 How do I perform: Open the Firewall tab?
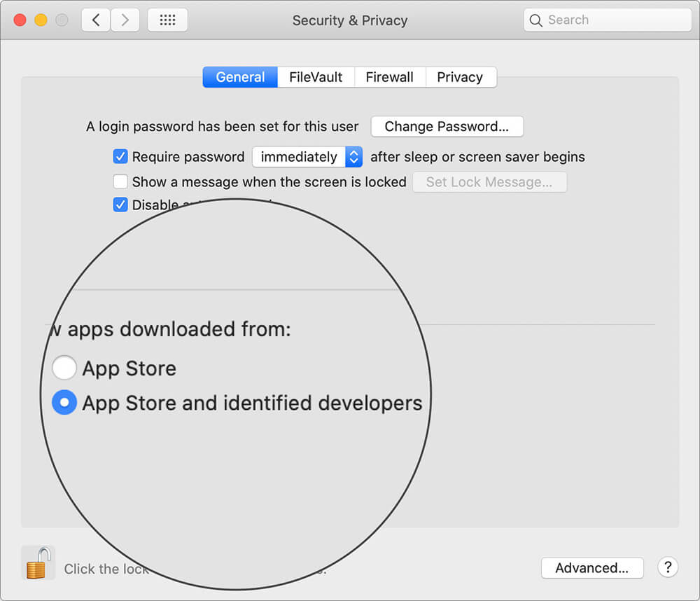pos(389,77)
